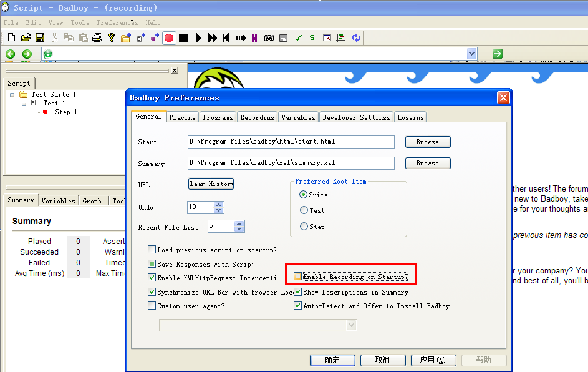The image size is (588, 372).
Task: Add new step with purple dot plus icon
Action: pyautogui.click(x=155, y=37)
